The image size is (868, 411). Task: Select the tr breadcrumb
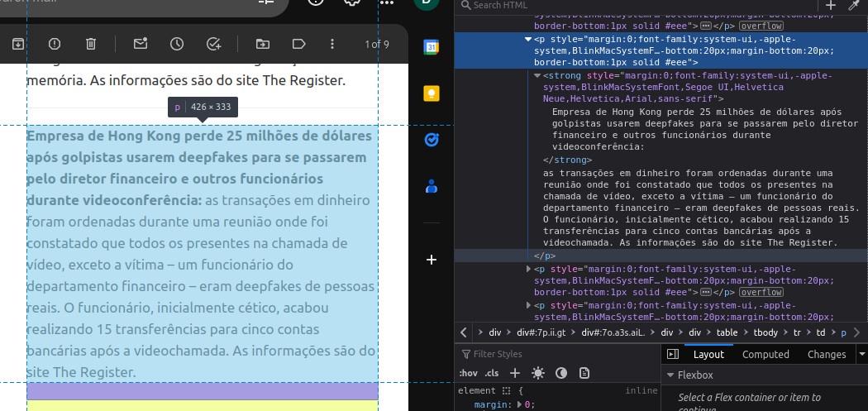click(797, 333)
